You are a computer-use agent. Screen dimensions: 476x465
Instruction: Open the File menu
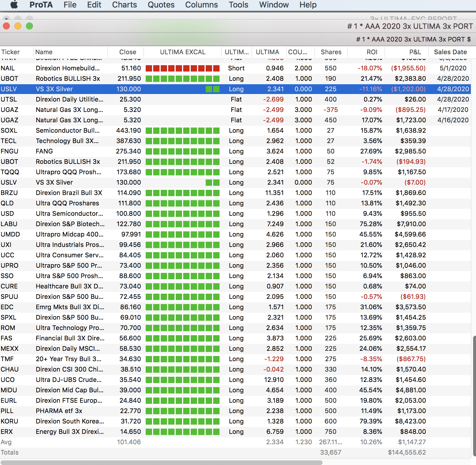[x=70, y=5]
